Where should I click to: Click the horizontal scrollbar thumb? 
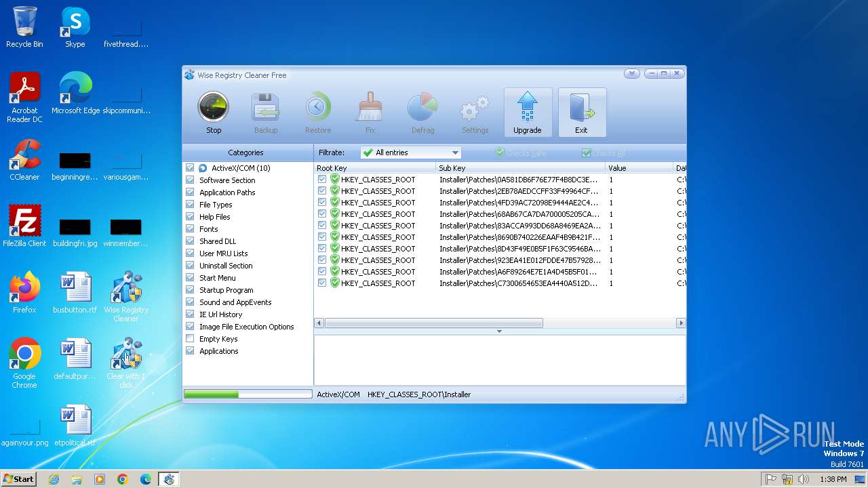(x=434, y=323)
